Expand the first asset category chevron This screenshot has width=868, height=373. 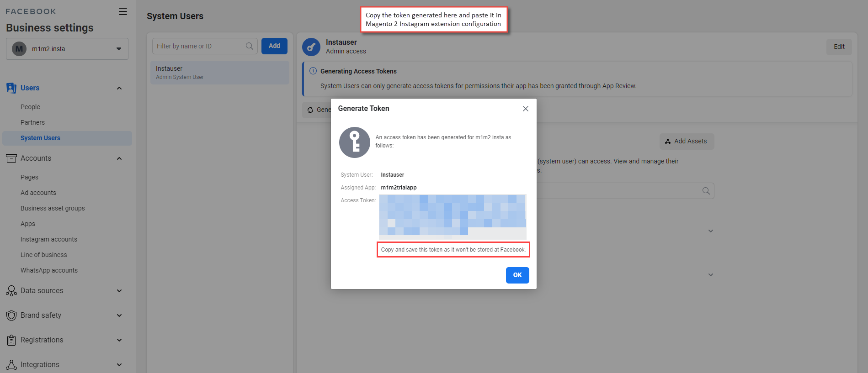711,231
